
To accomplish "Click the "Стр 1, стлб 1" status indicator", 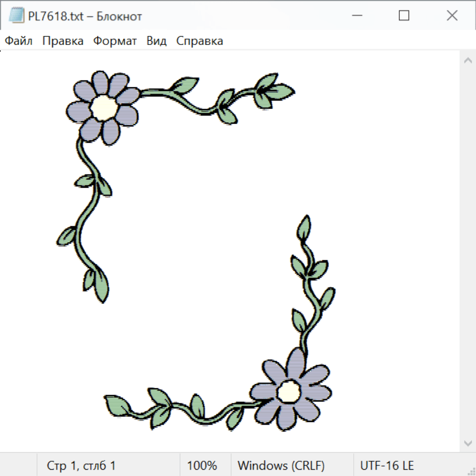I will click(81, 465).
